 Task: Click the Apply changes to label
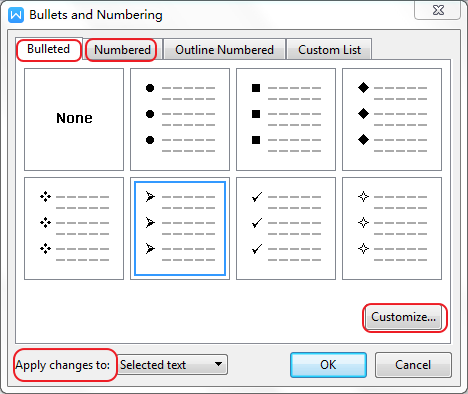coord(63,365)
